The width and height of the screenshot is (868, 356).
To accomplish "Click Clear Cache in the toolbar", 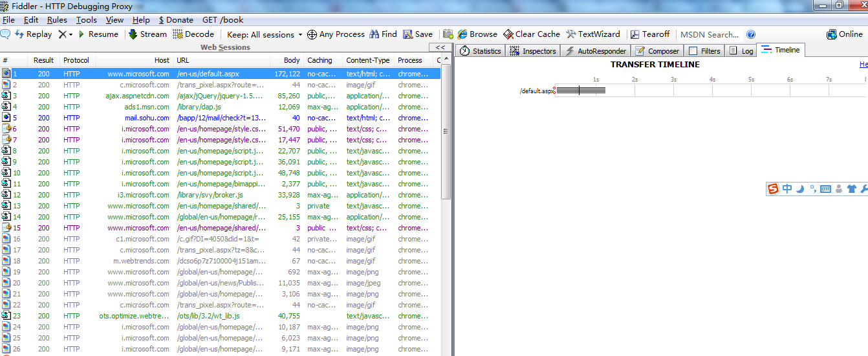I will click(x=532, y=34).
